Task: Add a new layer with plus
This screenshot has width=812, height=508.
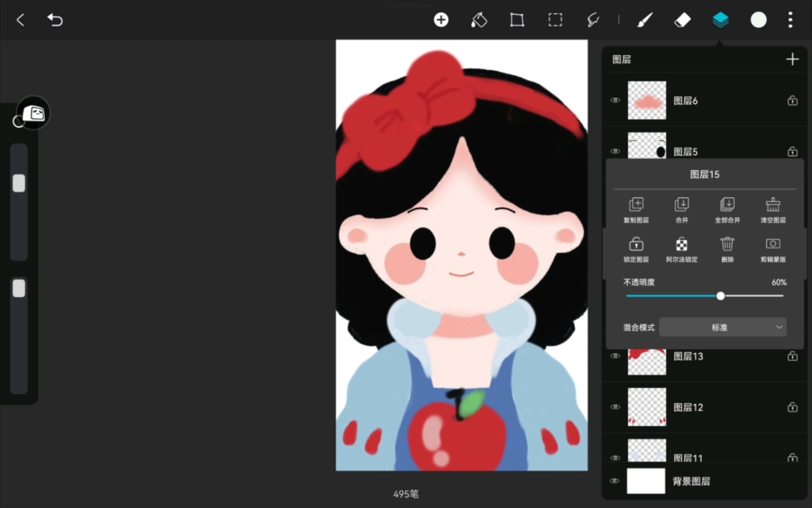Action: pyautogui.click(x=792, y=59)
